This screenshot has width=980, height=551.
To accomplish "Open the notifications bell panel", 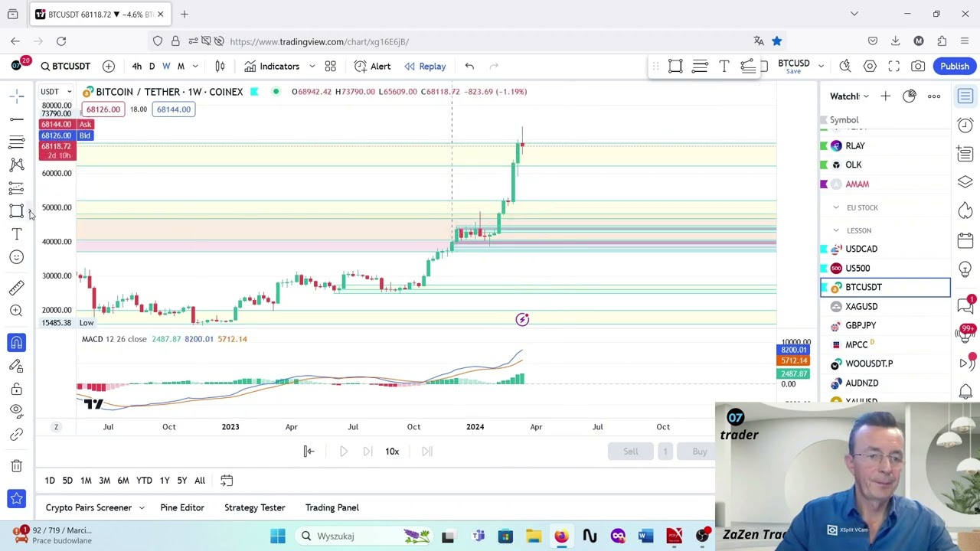I will point(965,392).
